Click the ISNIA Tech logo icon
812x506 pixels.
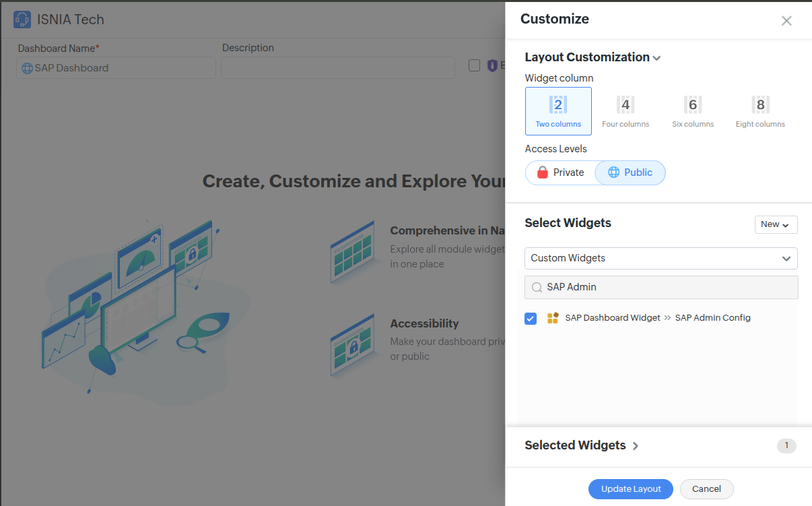(x=22, y=20)
